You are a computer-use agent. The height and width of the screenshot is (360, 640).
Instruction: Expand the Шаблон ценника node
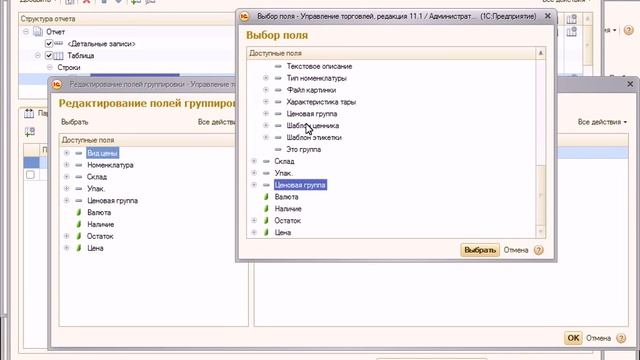(266, 125)
